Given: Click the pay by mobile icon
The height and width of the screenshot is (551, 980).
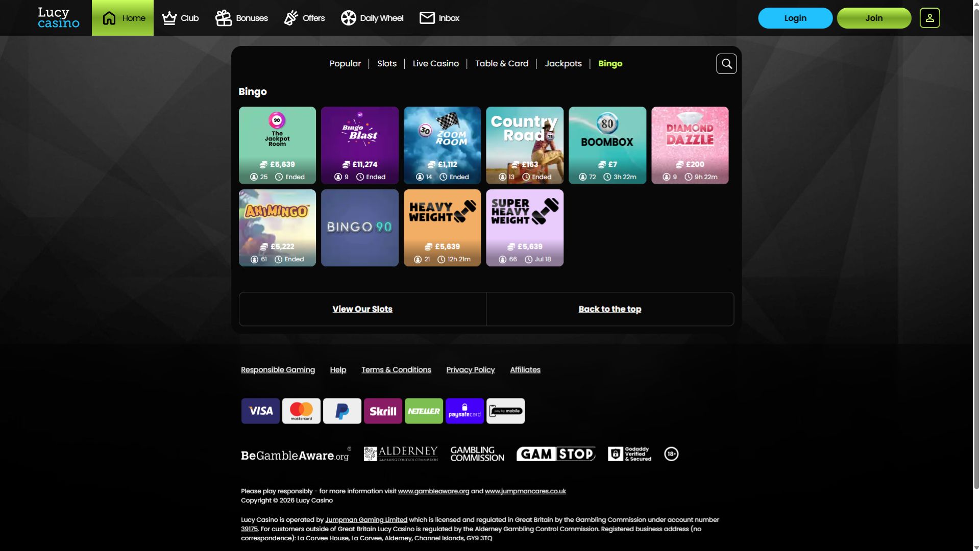Looking at the screenshot, I should pyautogui.click(x=505, y=411).
